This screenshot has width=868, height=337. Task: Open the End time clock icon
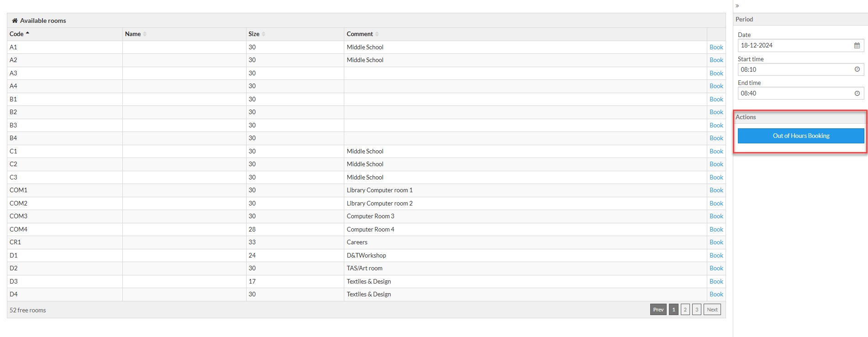click(x=857, y=93)
